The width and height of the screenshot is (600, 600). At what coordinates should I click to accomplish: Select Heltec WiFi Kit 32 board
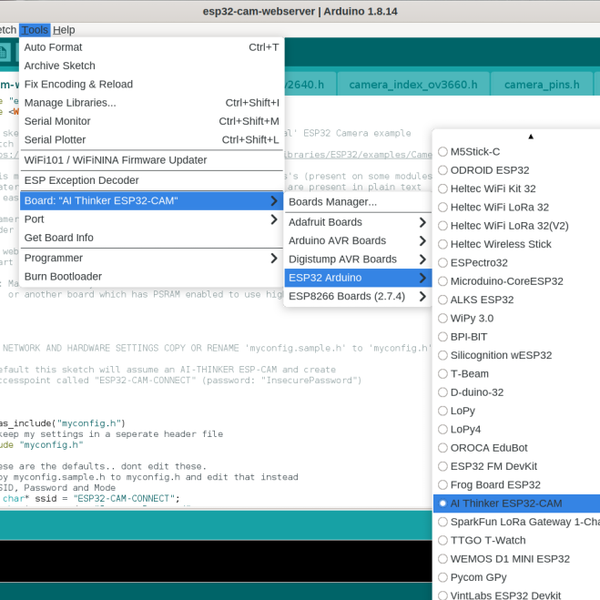pos(493,189)
